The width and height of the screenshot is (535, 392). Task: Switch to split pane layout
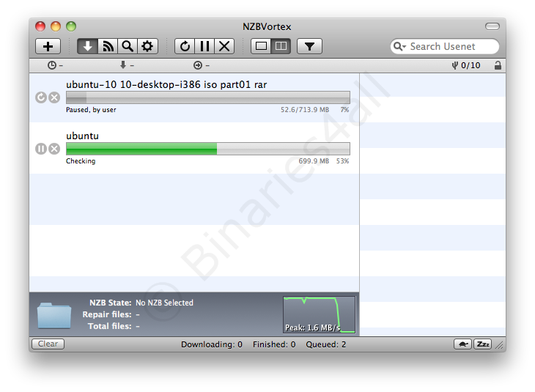(281, 46)
